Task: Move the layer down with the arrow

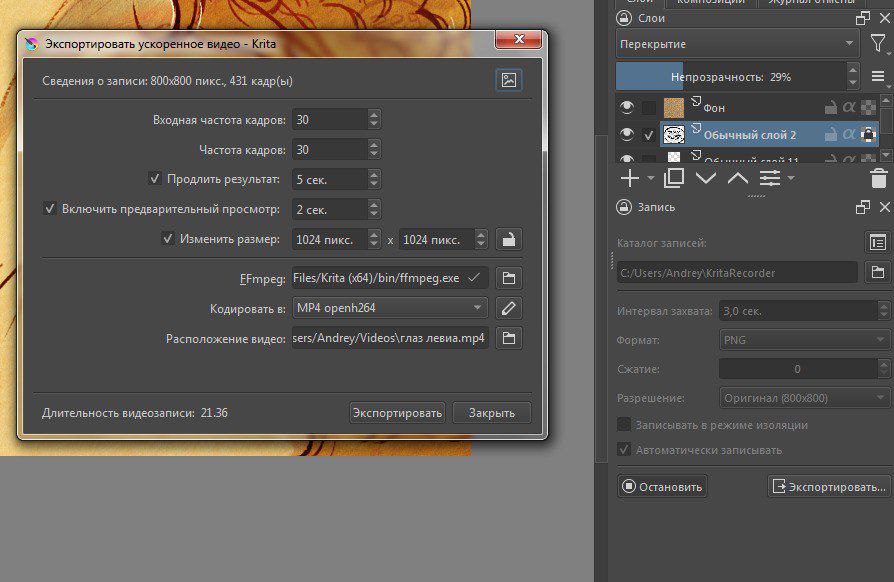Action: tap(706, 179)
